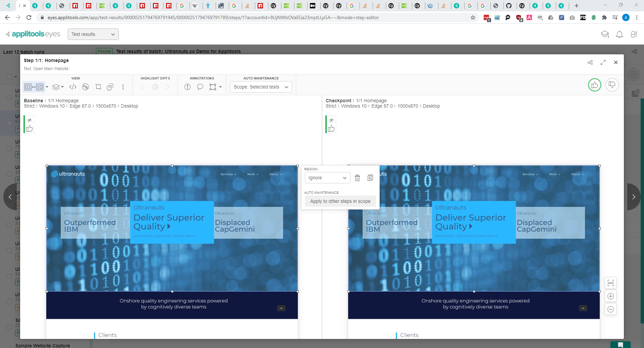Toggle side-by-side baseline and checkpoint view

pos(34,87)
